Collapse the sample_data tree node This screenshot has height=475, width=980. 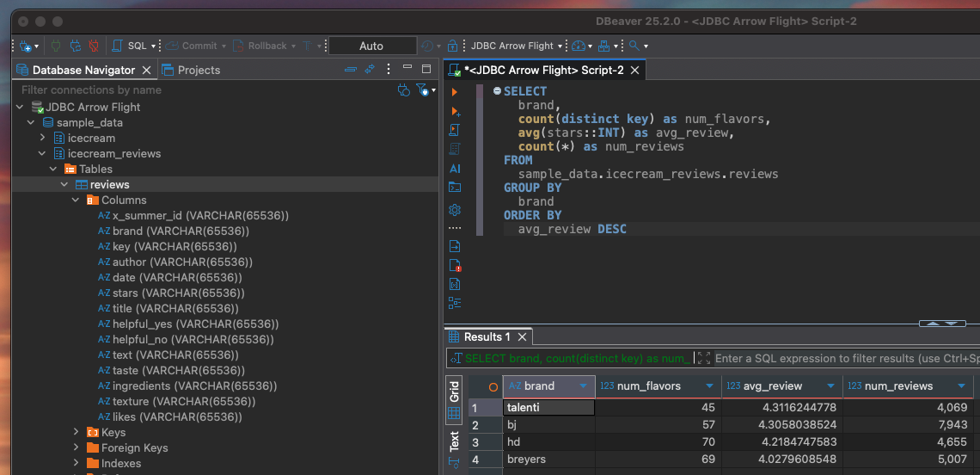coord(31,123)
